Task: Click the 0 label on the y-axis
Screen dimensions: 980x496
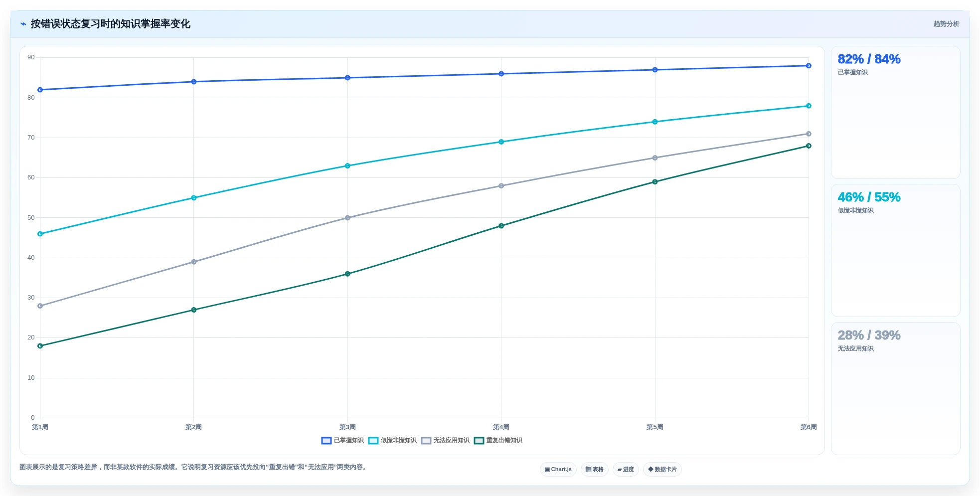Action: click(33, 418)
